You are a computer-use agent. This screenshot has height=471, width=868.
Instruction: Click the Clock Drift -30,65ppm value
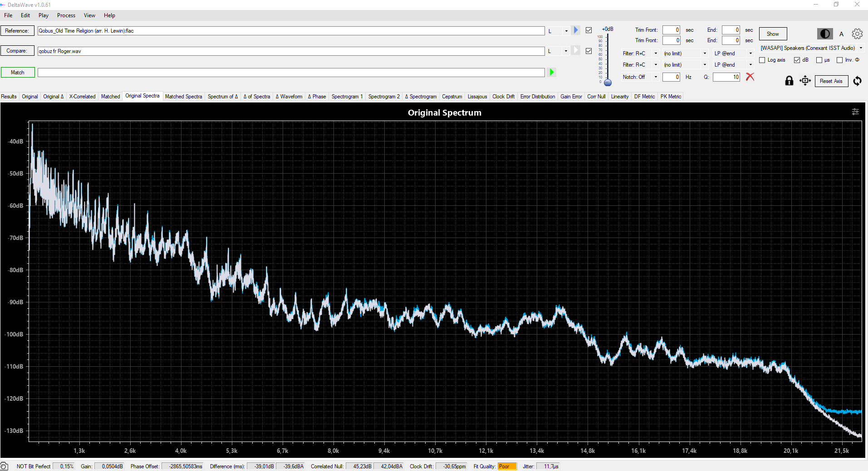pos(451,466)
